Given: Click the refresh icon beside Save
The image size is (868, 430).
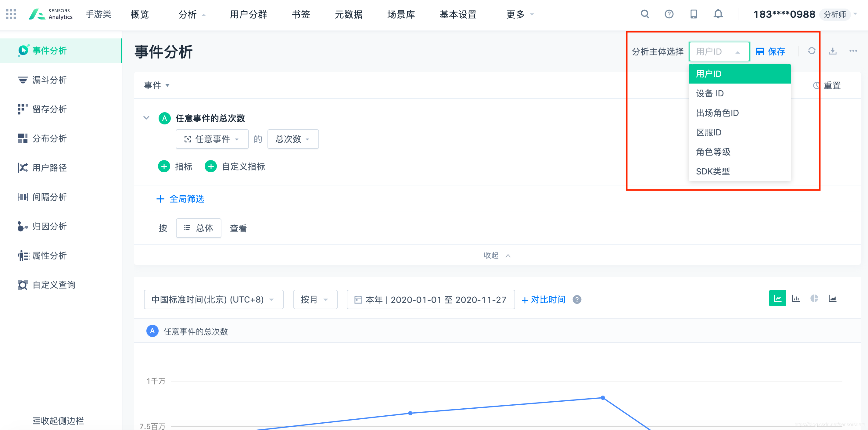Looking at the screenshot, I should [812, 51].
